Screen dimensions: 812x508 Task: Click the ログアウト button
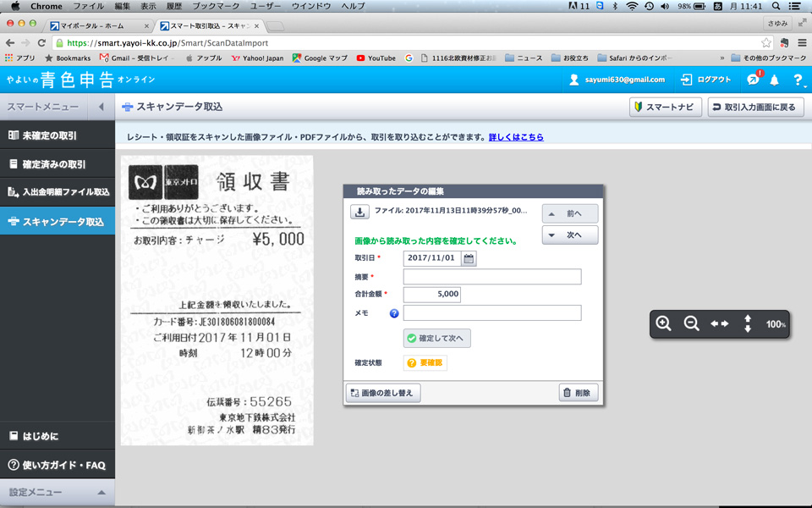705,80
